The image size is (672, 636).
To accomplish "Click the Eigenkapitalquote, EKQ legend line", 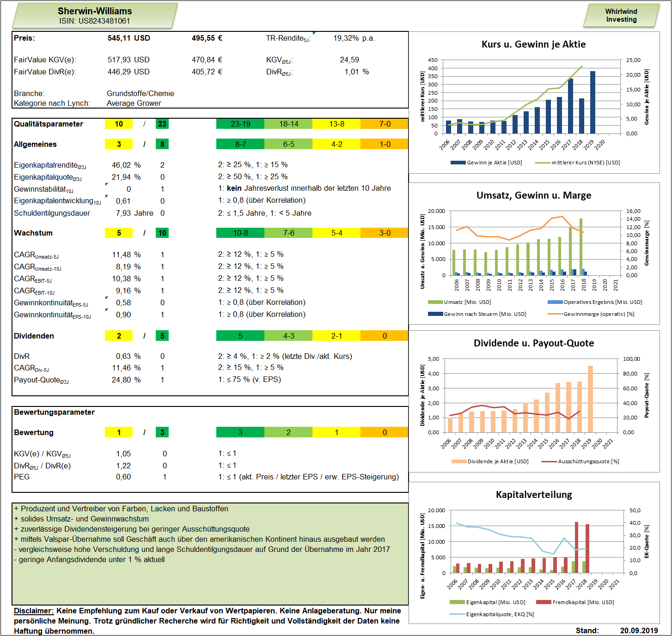I will 458,614.
